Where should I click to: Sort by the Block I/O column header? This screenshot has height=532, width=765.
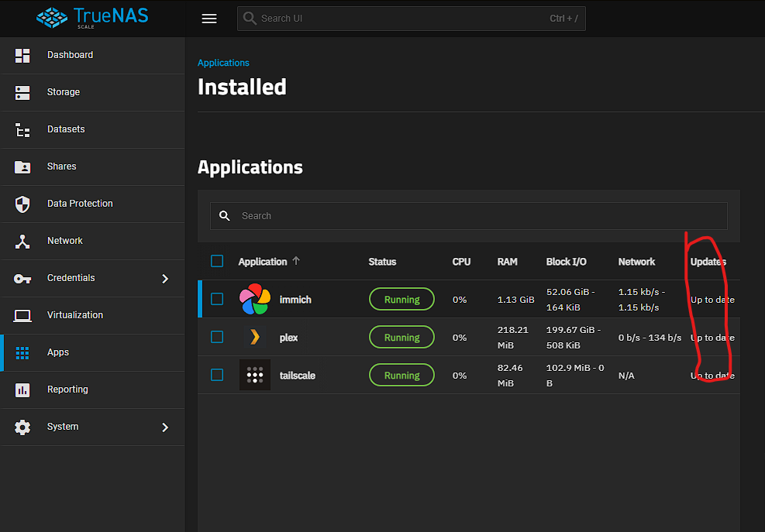pos(566,262)
